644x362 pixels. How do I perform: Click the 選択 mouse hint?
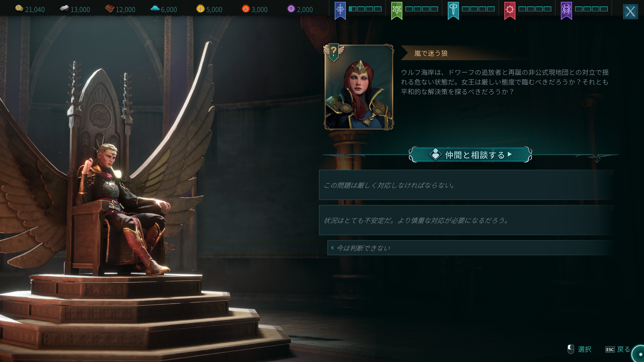(x=579, y=349)
